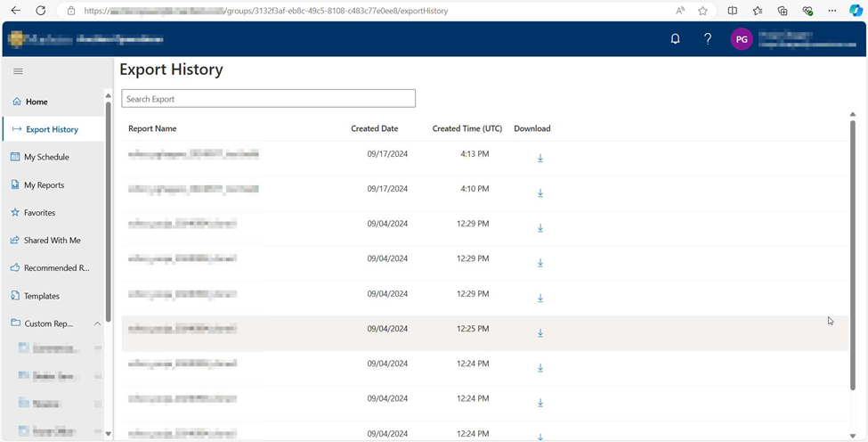Click the help question mark icon
Viewport: 868px width, 442px height.
[708, 39]
